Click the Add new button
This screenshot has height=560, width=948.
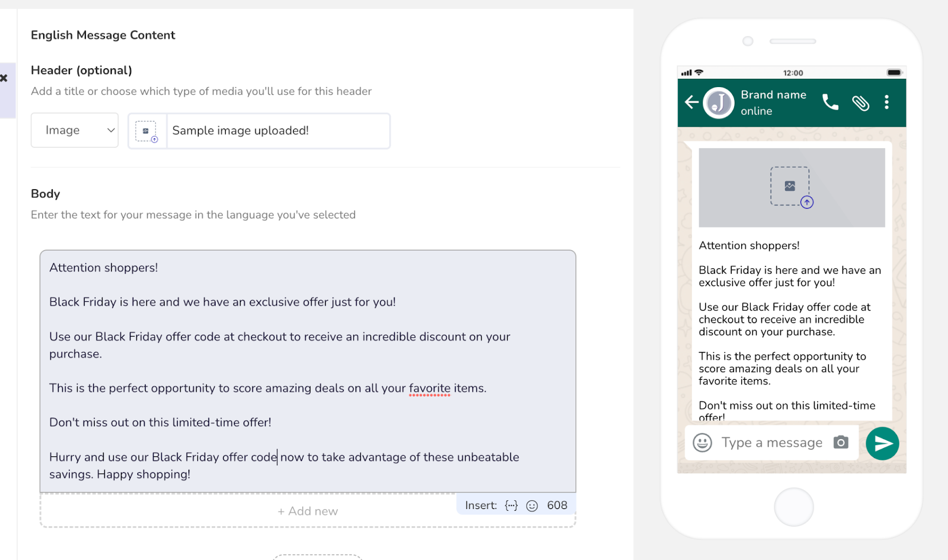click(308, 511)
